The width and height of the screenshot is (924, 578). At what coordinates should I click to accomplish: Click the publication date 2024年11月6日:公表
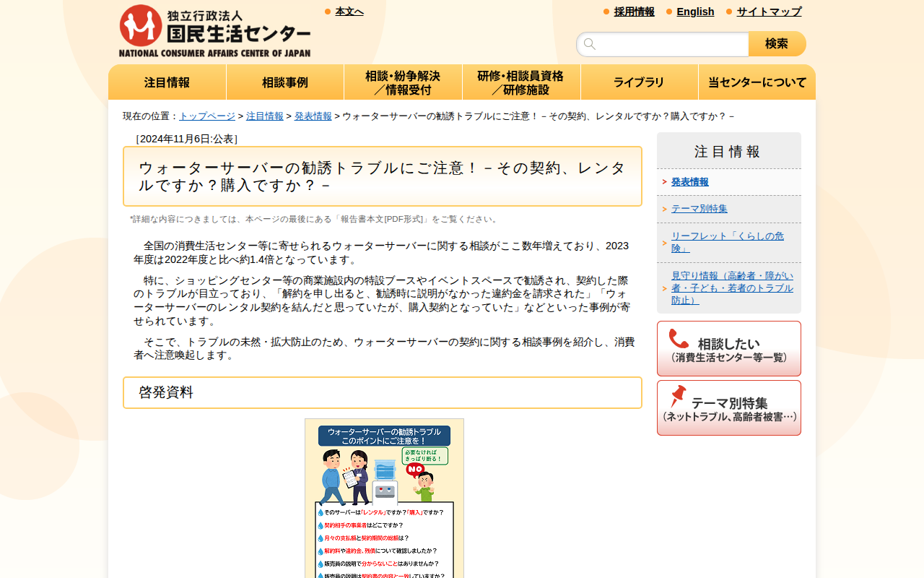coord(187,139)
